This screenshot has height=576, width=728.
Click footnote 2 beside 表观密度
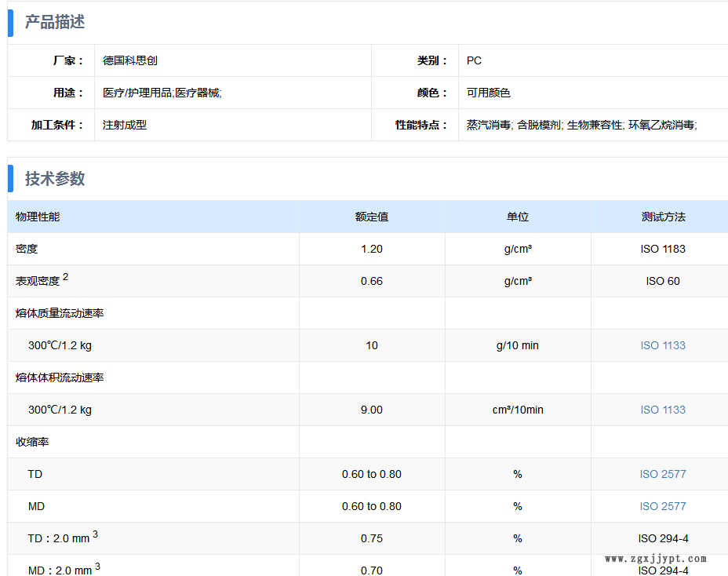tap(66, 277)
